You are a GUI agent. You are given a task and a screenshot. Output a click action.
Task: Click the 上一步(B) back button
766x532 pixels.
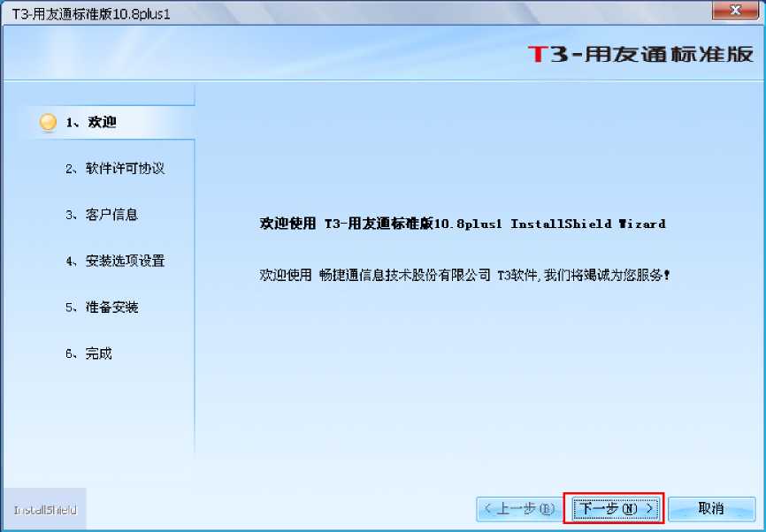click(519, 509)
